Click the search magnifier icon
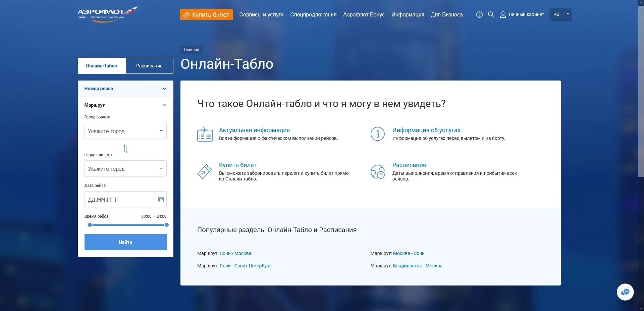Viewport: 644px width, 311px height. 491,15
